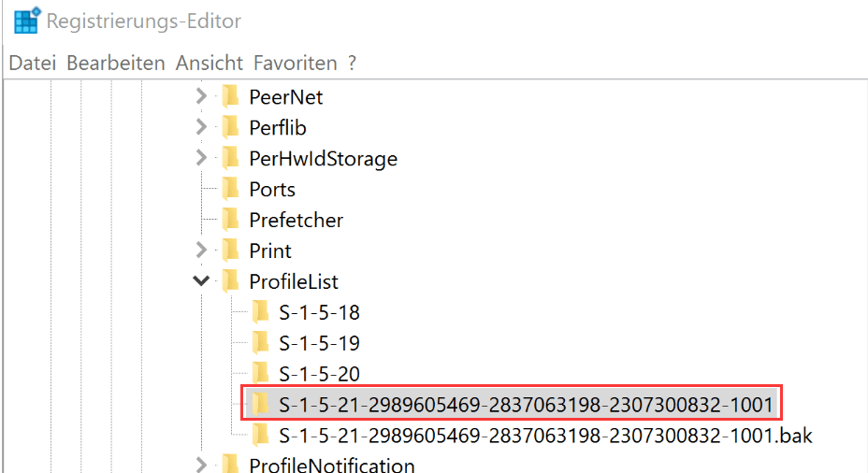The height and width of the screenshot is (473, 868).
Task: Expand the Perflib key node
Action: pos(200,127)
